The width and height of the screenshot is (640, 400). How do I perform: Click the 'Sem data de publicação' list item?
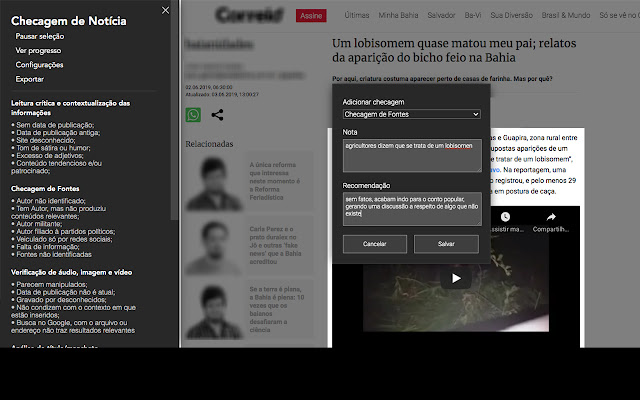(x=53, y=125)
